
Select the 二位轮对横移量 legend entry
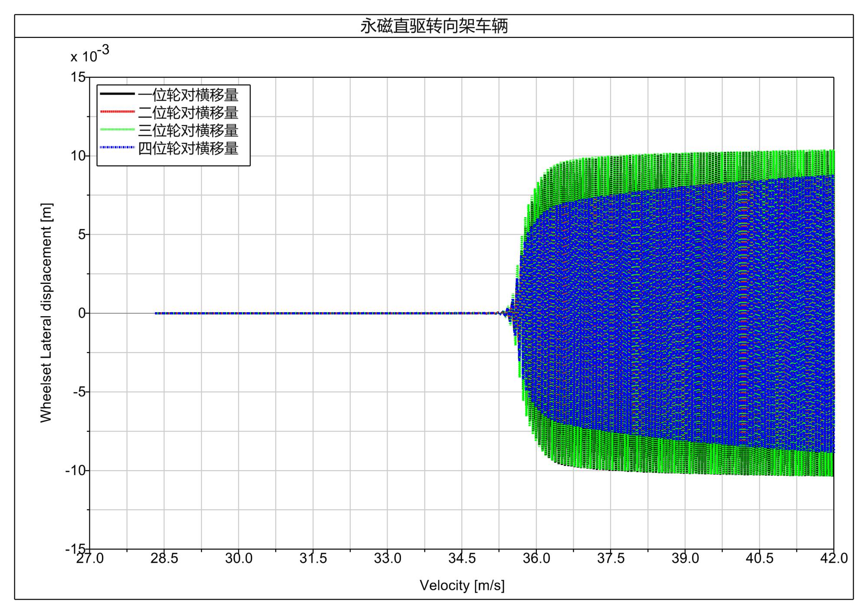pyautogui.click(x=188, y=112)
